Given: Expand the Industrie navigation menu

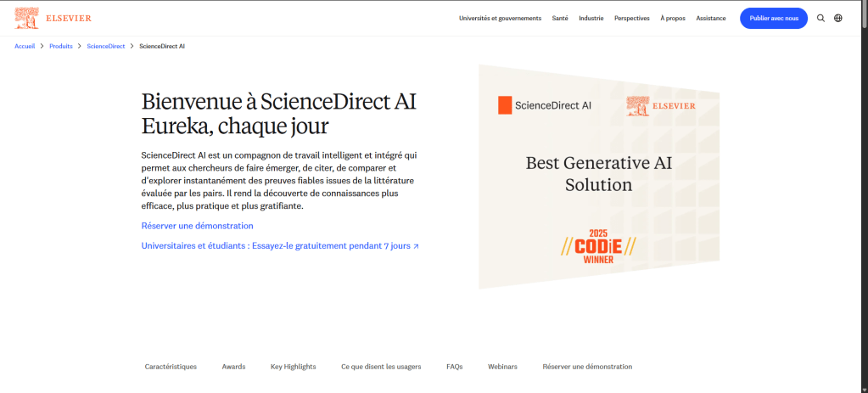Looking at the screenshot, I should [591, 18].
